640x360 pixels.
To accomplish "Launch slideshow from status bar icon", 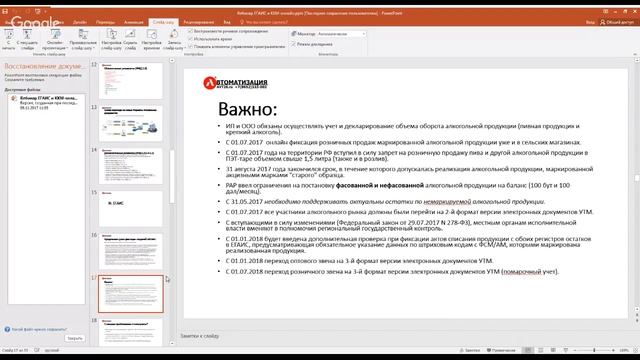I will pyautogui.click(x=566, y=350).
